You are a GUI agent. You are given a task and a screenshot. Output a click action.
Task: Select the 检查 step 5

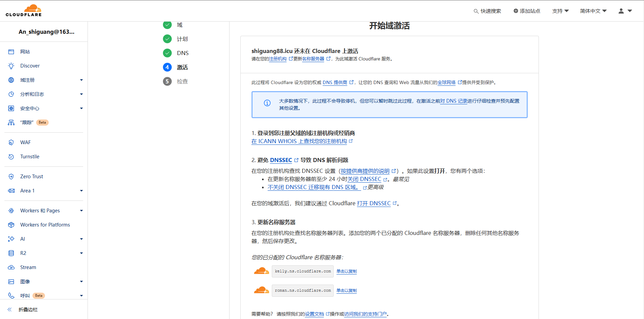click(x=175, y=81)
